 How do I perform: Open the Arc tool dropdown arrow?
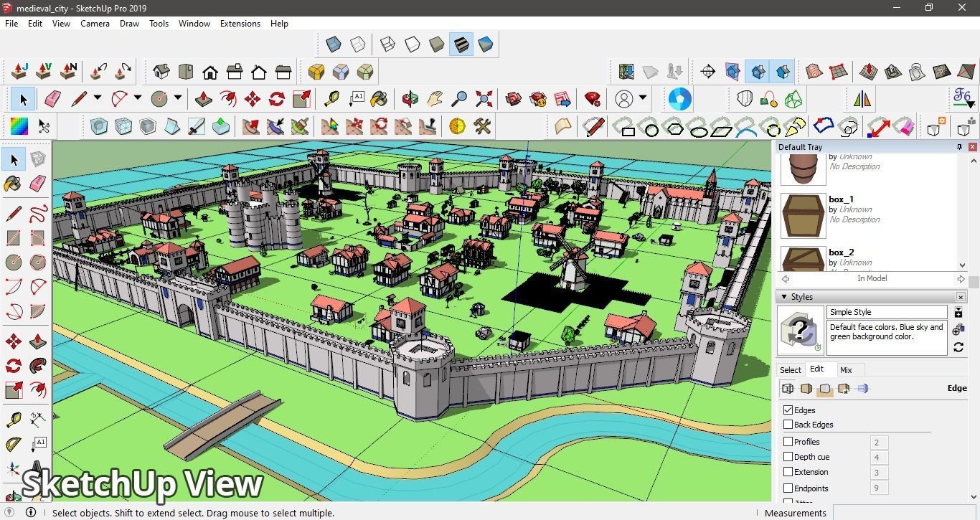tap(137, 98)
